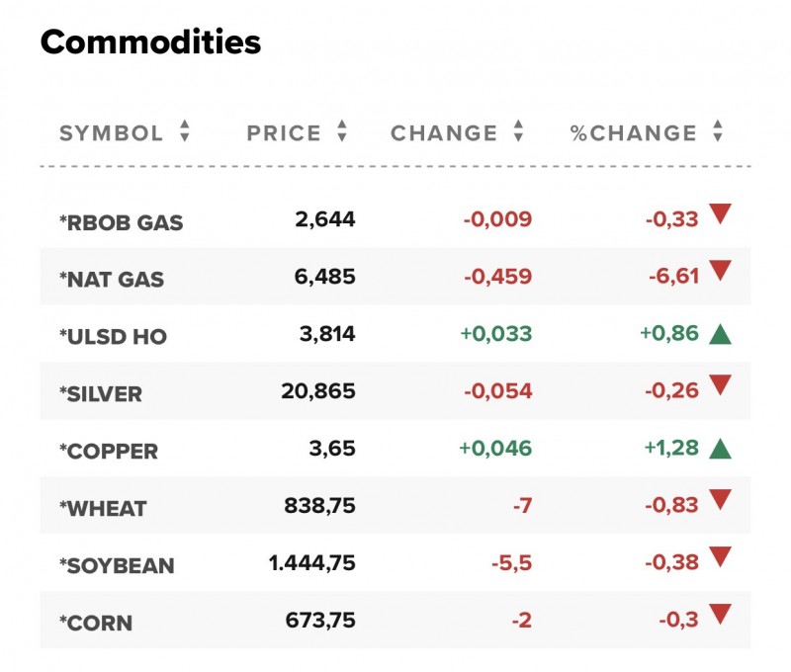Click the green up arrow for COPPER
The width and height of the screenshot is (791, 672).
click(720, 450)
